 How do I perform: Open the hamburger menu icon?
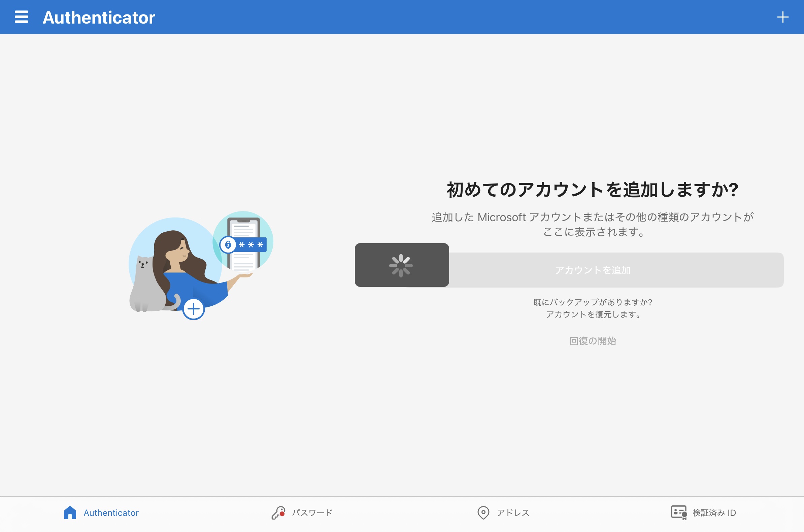pyautogui.click(x=21, y=17)
